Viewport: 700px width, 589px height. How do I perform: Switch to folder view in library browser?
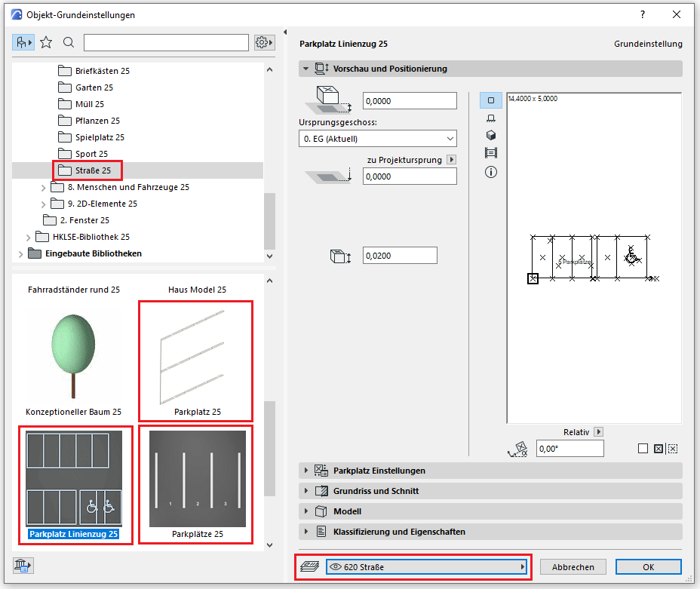point(23,42)
